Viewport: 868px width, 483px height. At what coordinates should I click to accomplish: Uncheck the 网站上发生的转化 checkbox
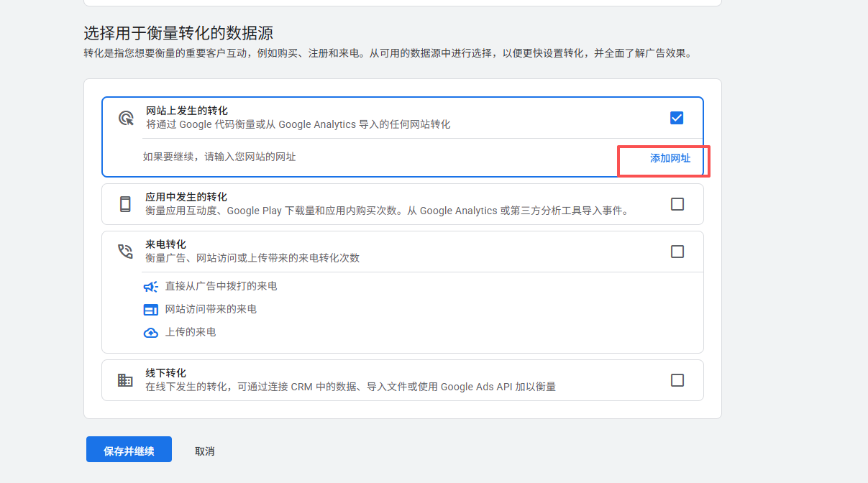tap(677, 118)
